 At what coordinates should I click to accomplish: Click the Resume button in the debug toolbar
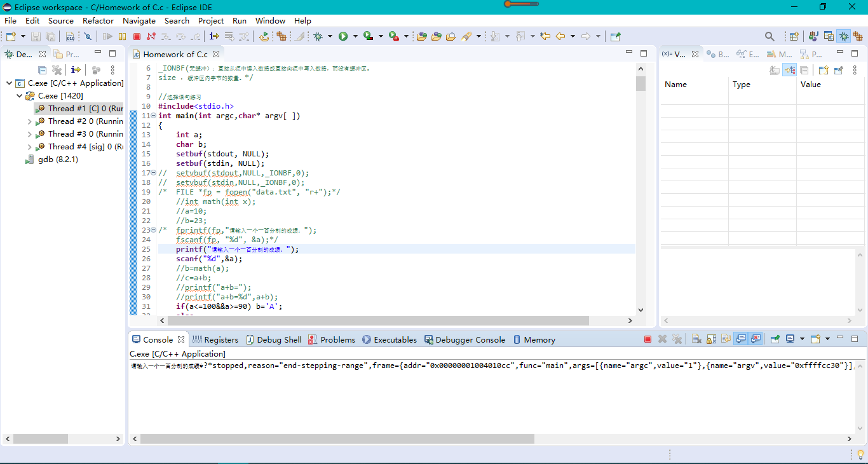pyautogui.click(x=107, y=36)
